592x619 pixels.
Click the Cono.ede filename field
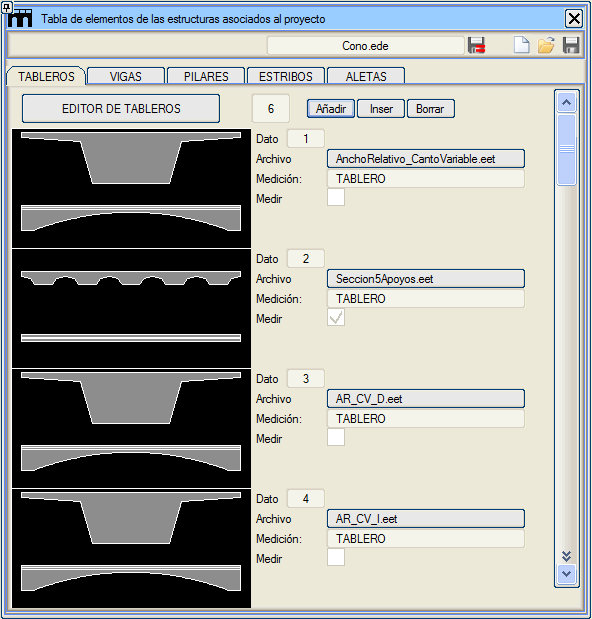pos(365,45)
